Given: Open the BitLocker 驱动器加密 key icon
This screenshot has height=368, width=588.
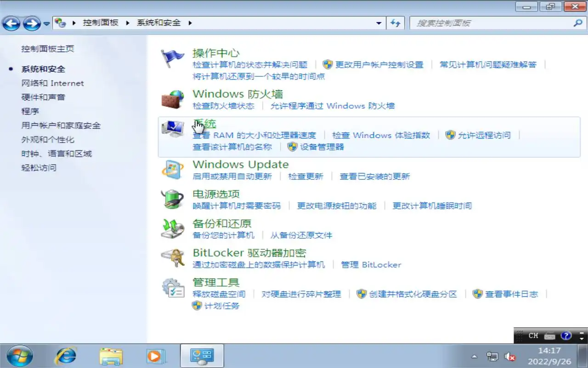Looking at the screenshot, I should [x=173, y=258].
